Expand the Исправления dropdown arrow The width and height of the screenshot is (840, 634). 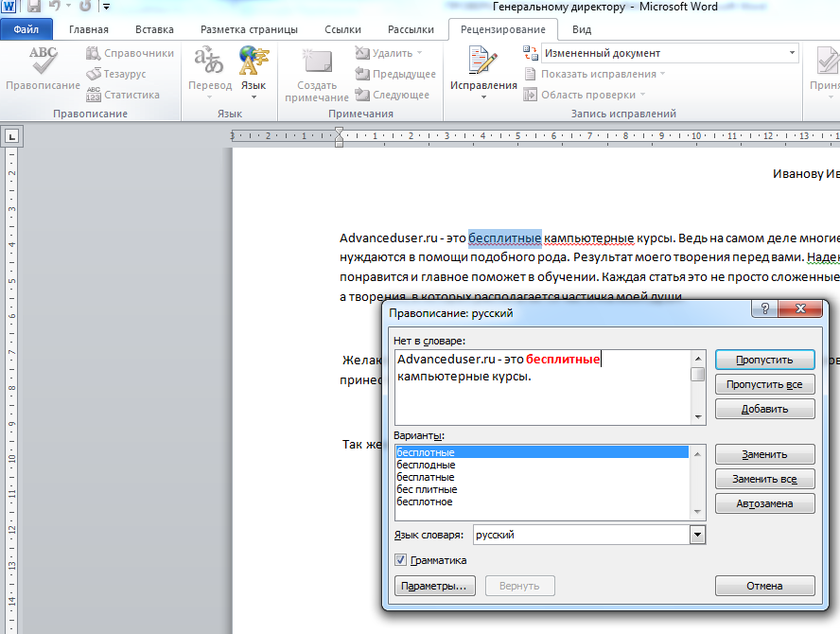click(483, 97)
